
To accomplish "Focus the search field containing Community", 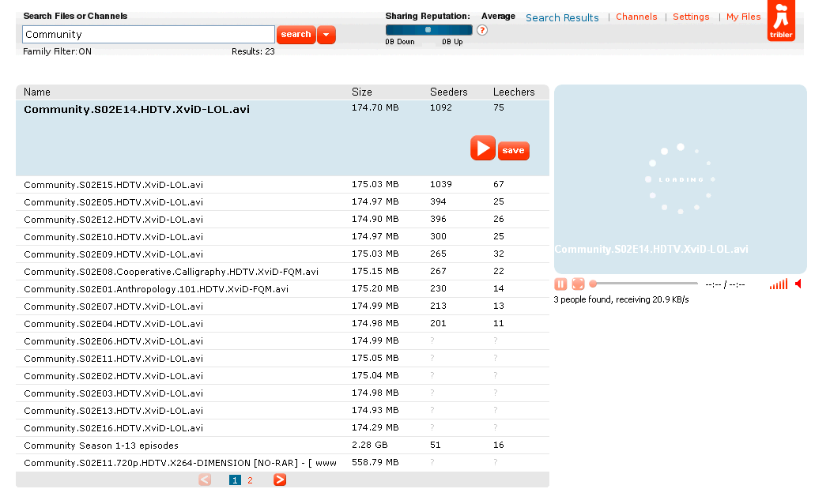I will coord(149,35).
